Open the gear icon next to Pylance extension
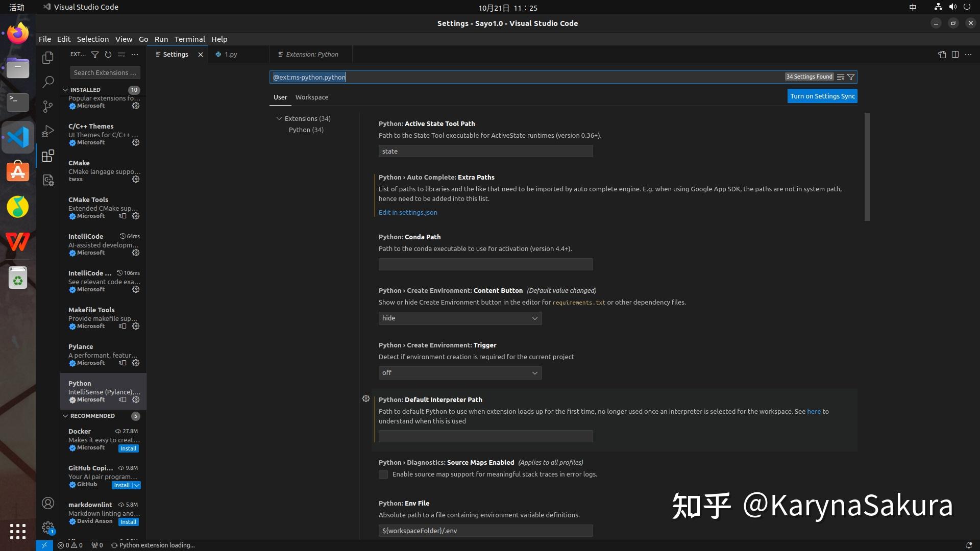Viewport: 980px width, 551px height. click(x=135, y=363)
